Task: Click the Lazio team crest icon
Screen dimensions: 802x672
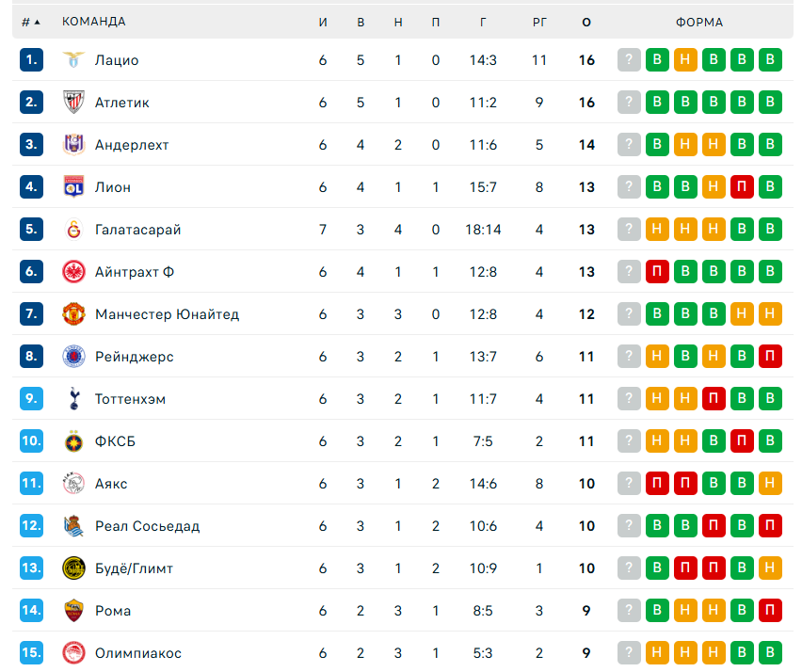Action: click(x=73, y=60)
